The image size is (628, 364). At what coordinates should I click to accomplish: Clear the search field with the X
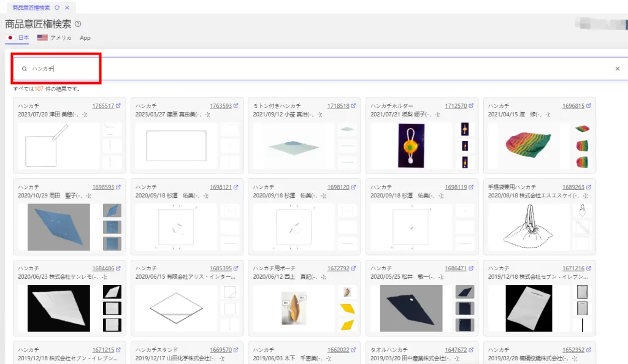coord(617,69)
